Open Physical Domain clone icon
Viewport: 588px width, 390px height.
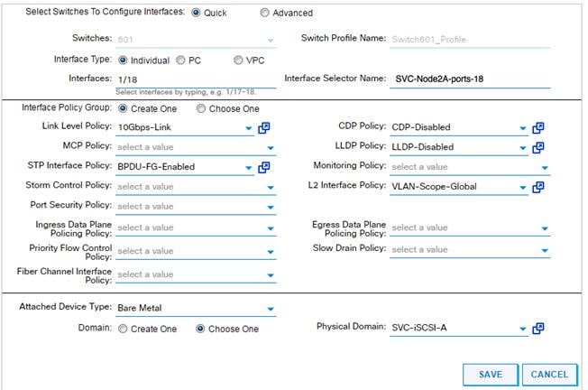[538, 329]
